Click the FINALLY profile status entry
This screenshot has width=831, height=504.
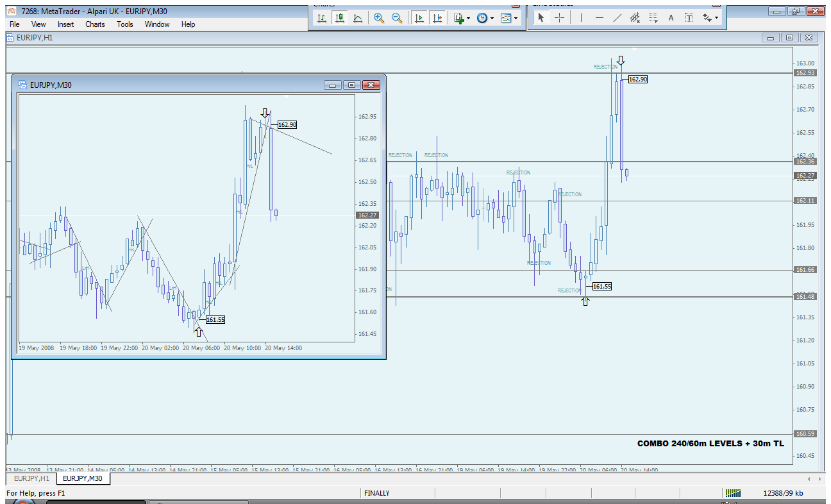coord(376,493)
